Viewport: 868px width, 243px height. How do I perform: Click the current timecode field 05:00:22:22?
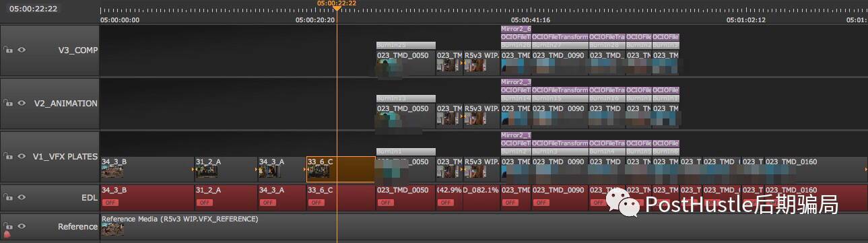point(34,9)
